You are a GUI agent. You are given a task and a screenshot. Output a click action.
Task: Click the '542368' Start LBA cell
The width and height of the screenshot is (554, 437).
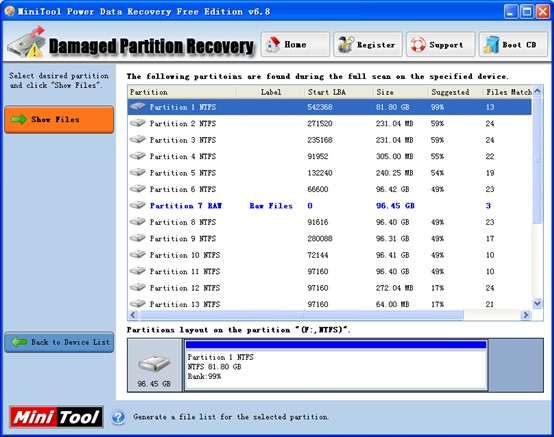click(320, 107)
